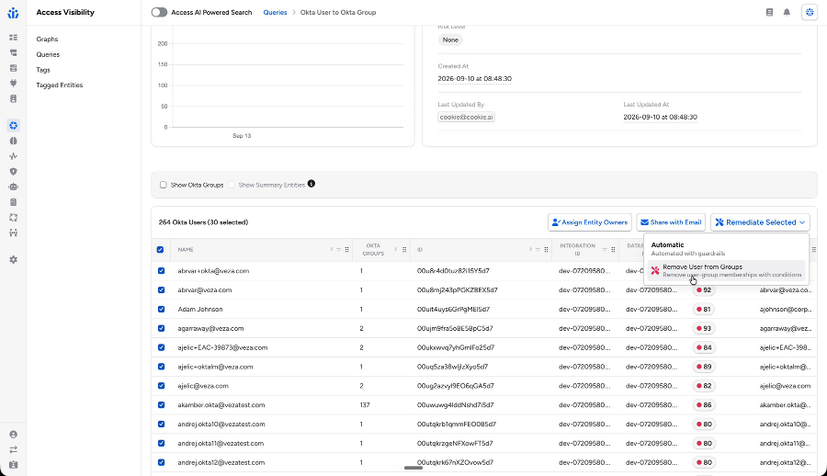Go to the Queries breadcrumb link
Screen dimensions: 827x476
point(275,12)
